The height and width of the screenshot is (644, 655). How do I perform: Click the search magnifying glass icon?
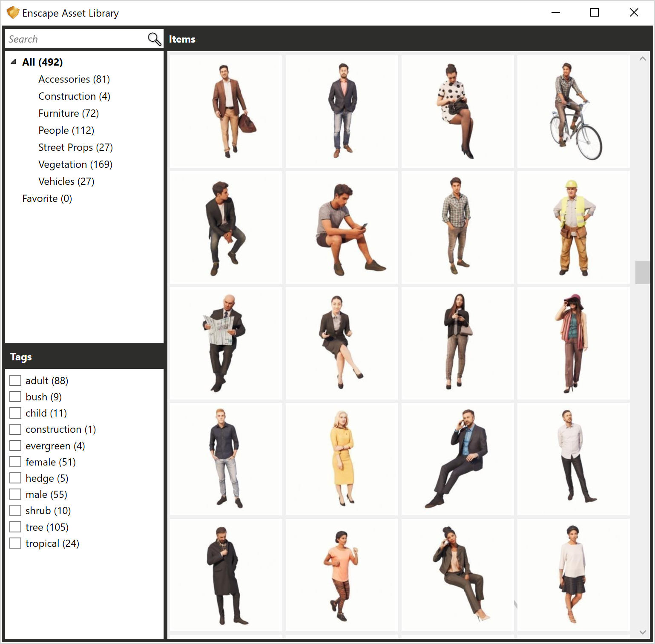pyautogui.click(x=153, y=39)
